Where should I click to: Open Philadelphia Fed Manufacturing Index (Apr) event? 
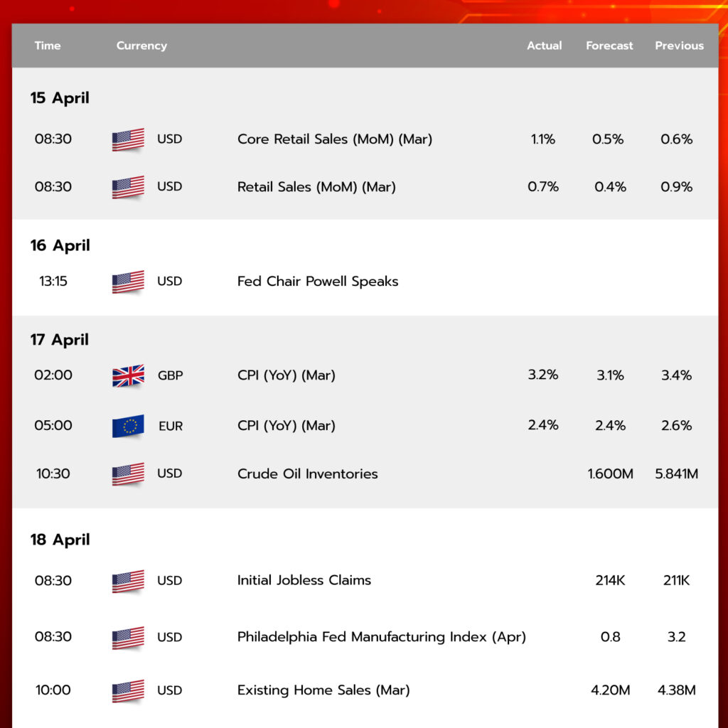point(382,637)
